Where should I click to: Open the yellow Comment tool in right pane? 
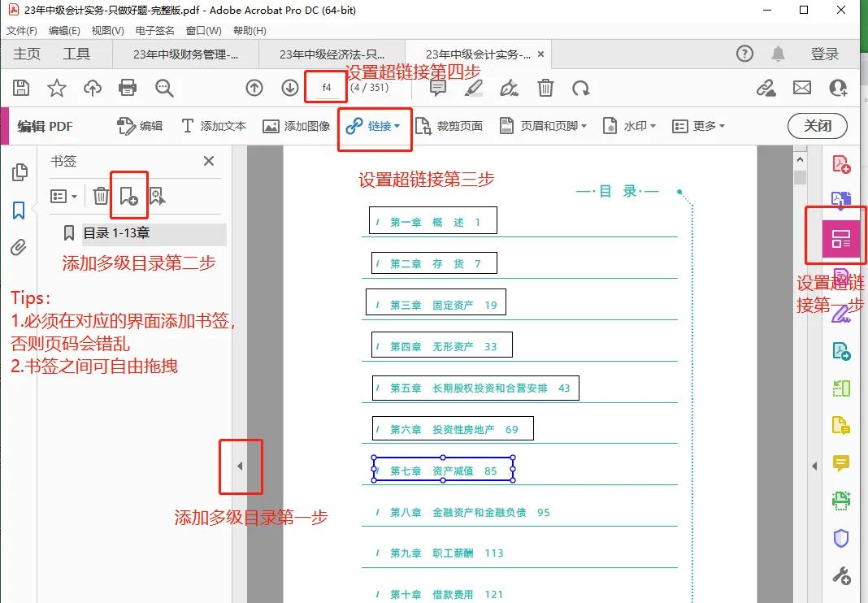tap(841, 462)
